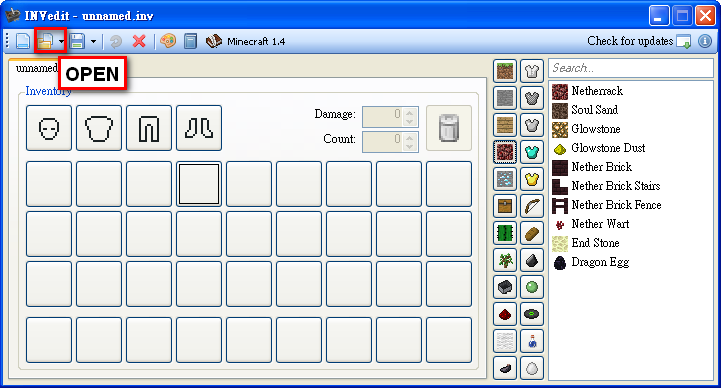This screenshot has height=388, width=721.
Task: Select the bow weapons category
Action: point(532,206)
